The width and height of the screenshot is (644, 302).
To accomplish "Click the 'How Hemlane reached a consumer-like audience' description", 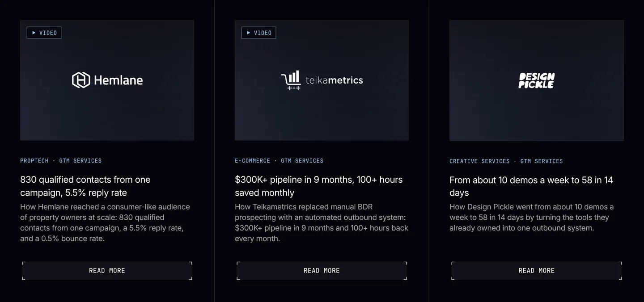I will 105,222.
